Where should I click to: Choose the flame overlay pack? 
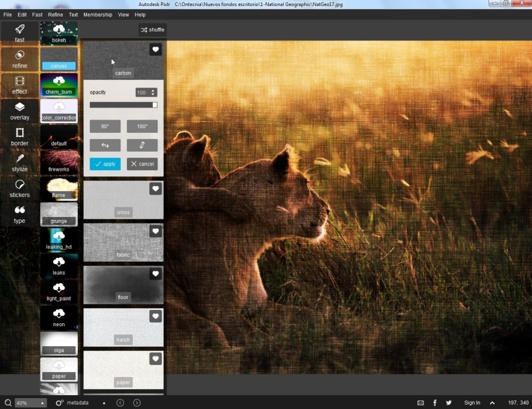59,188
